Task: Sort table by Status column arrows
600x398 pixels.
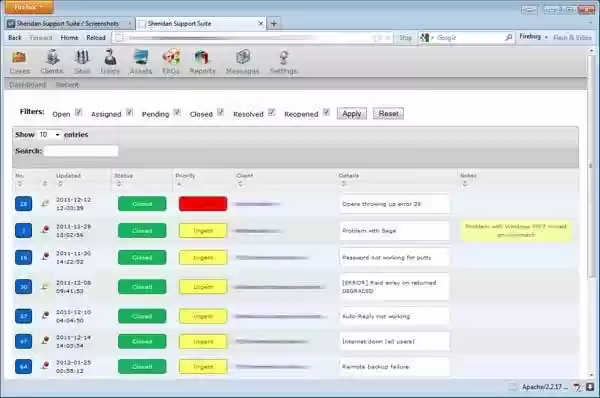Action: click(x=119, y=184)
